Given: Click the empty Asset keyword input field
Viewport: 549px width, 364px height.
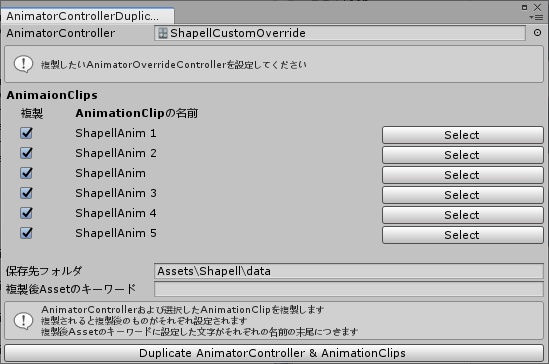Looking at the screenshot, I should [349, 289].
